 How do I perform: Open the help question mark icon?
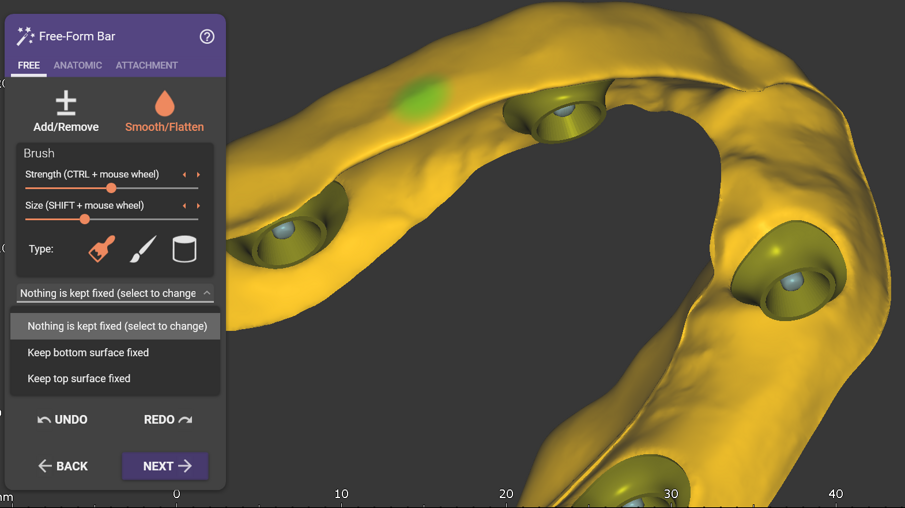coord(207,36)
